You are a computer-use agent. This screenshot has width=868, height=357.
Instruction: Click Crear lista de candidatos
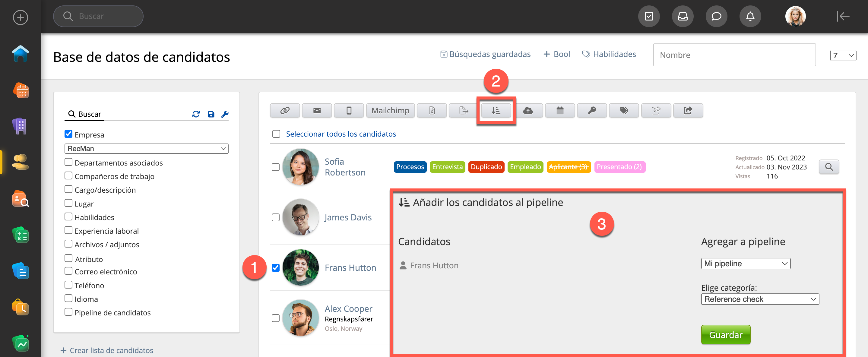click(107, 350)
